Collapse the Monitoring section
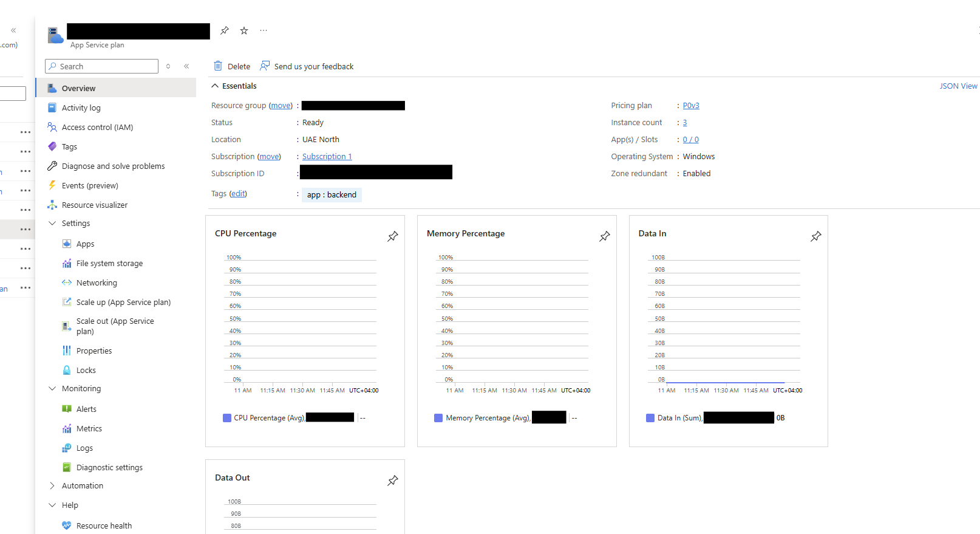 (52, 388)
